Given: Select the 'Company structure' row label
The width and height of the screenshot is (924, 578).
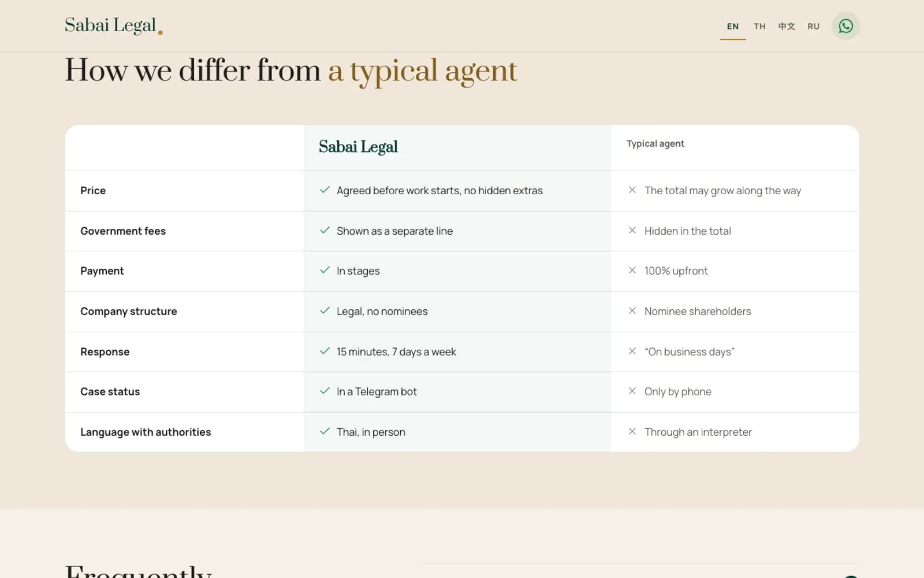Looking at the screenshot, I should tap(129, 312).
